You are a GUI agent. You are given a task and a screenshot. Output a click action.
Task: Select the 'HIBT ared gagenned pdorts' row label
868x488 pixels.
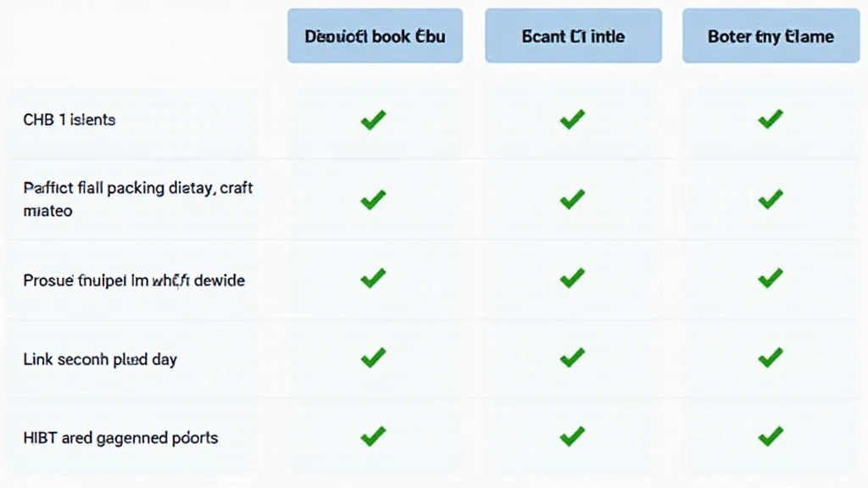(x=120, y=438)
